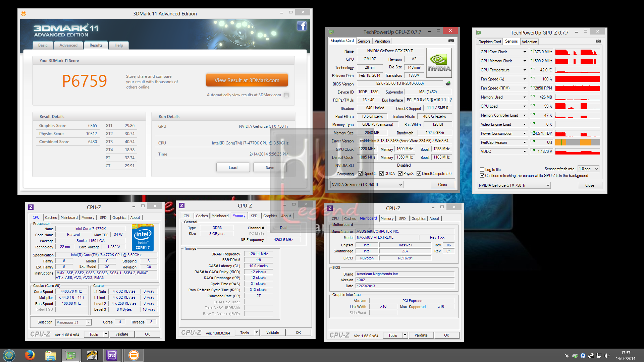This screenshot has width=644, height=362.
Task: Click 3DMark 11 title bar orange icon
Action: tap(23, 13)
